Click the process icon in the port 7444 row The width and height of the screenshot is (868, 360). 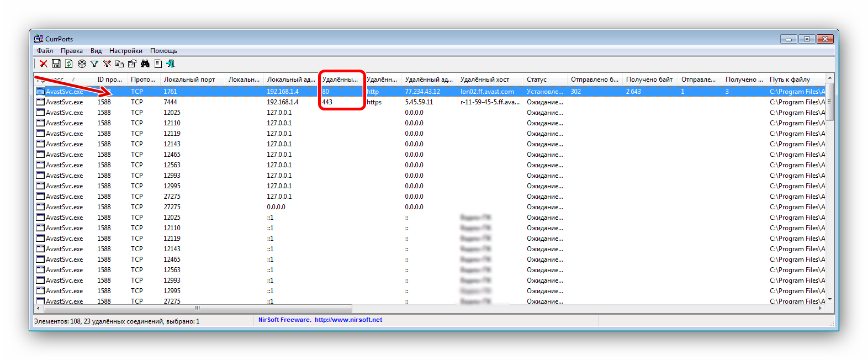(x=40, y=102)
